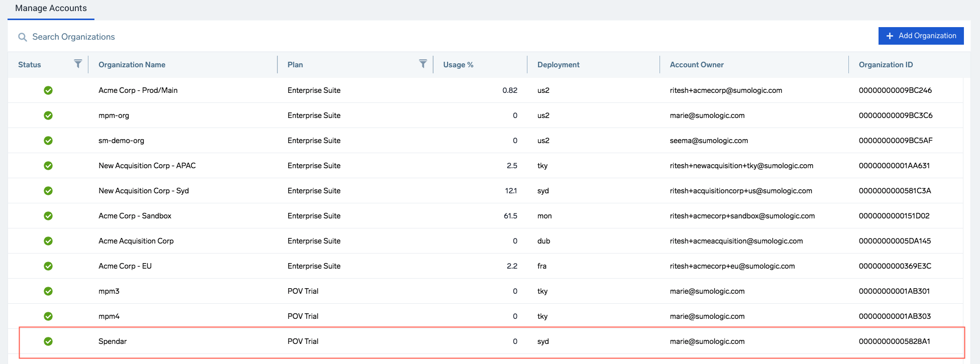980x364 pixels.
Task: Sort by Usage % column header
Action: 458,65
